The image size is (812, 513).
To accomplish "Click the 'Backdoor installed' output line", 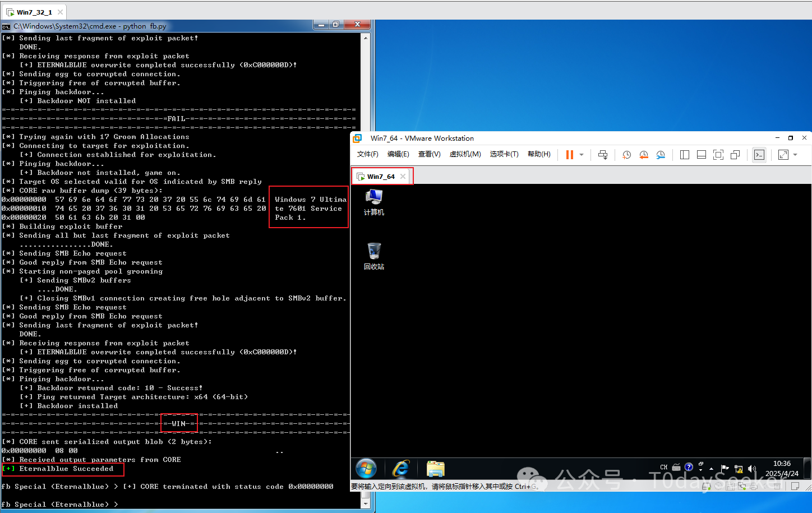I will click(x=69, y=406).
